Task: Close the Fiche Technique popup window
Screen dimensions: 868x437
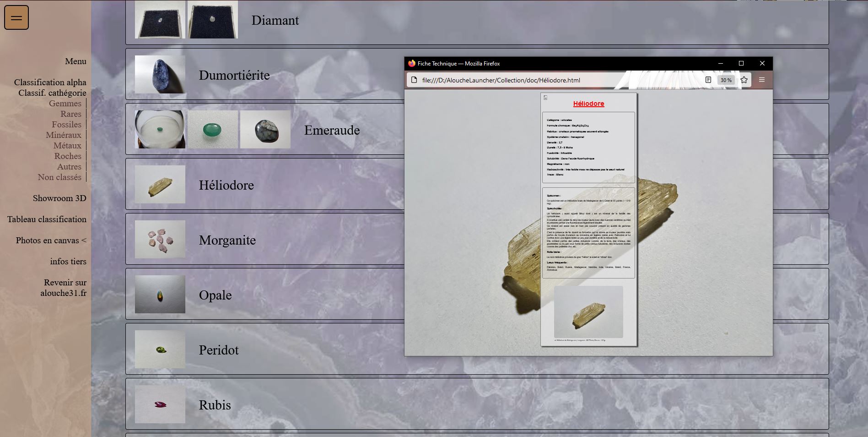Action: click(762, 63)
